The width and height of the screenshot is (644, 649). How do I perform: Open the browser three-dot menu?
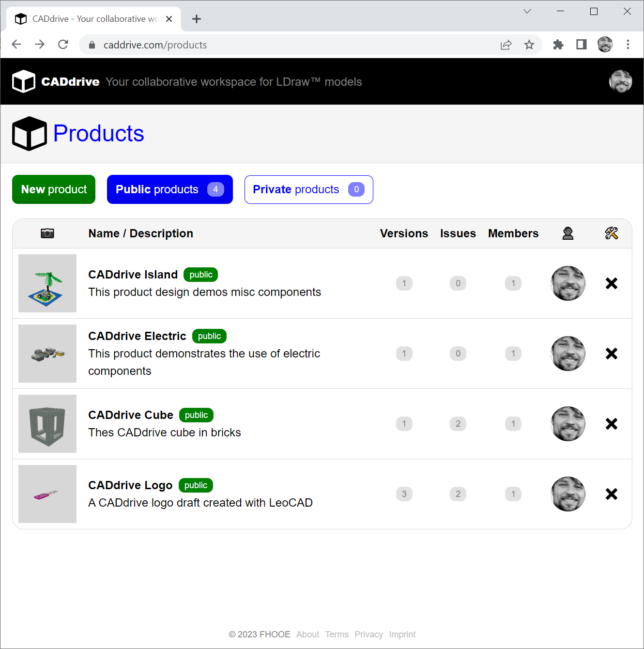pyautogui.click(x=628, y=45)
